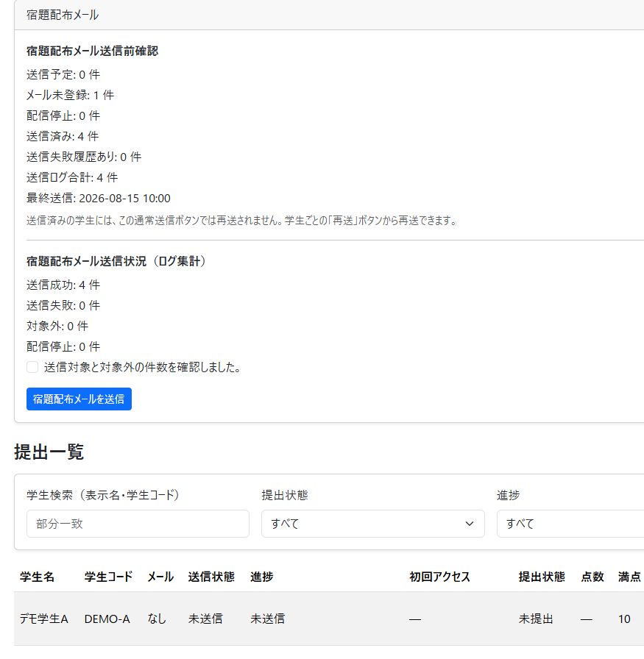Click the 学生名 column header
Viewport: 644px width, 659px height.
[x=37, y=577]
